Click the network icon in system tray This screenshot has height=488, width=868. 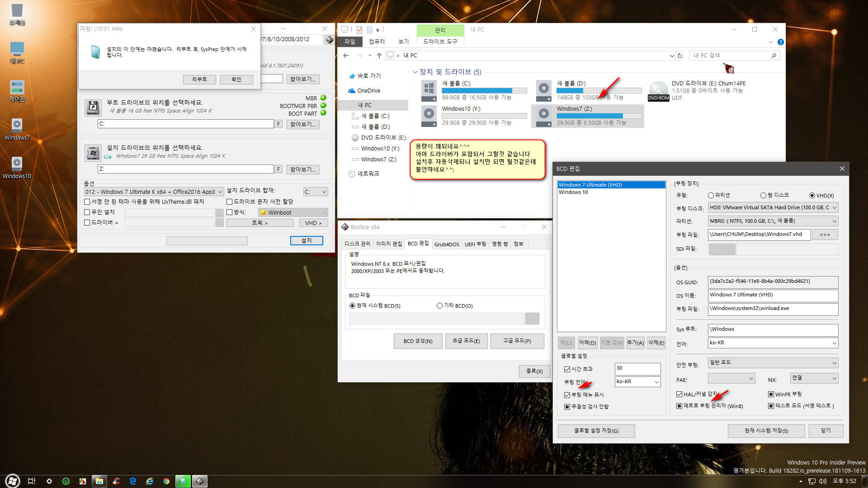pyautogui.click(x=812, y=481)
